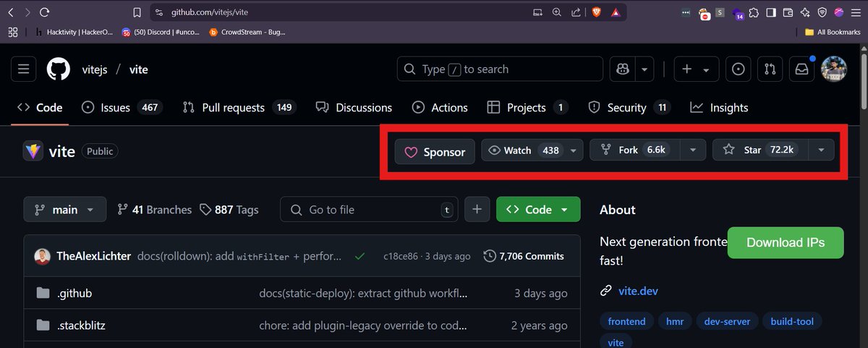The height and width of the screenshot is (348, 868).
Task: Open the vite.dev website link
Action: pos(638,291)
